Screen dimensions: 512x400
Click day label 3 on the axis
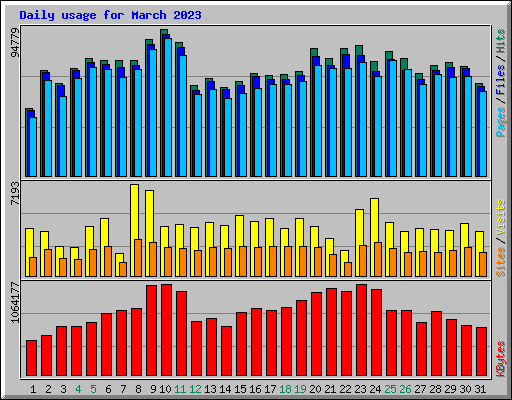click(x=63, y=389)
